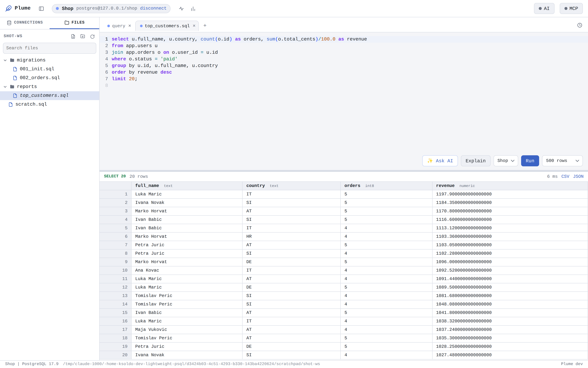Open the activity monitor pulse icon
This screenshot has height=368, width=588.
[181, 8]
